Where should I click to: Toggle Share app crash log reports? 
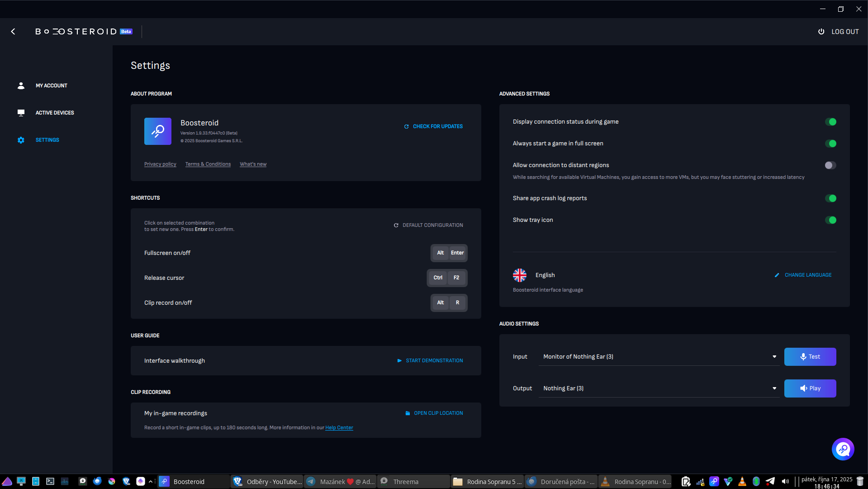(x=830, y=198)
